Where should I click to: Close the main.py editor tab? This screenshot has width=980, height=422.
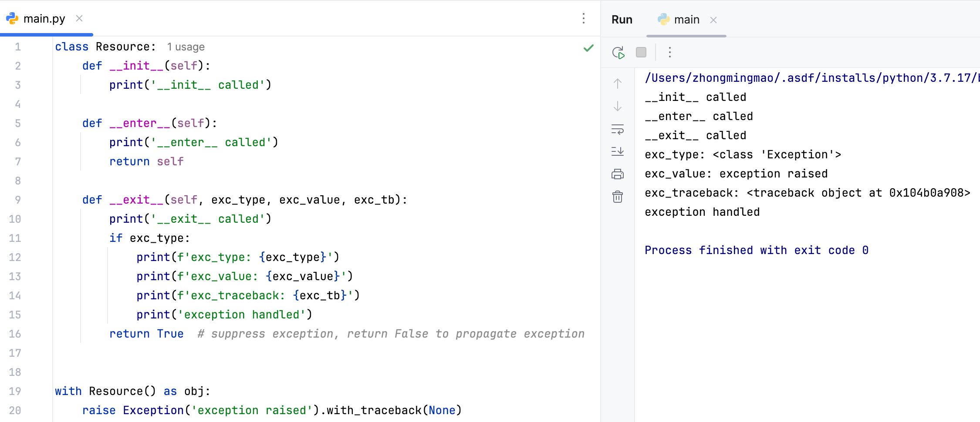79,18
